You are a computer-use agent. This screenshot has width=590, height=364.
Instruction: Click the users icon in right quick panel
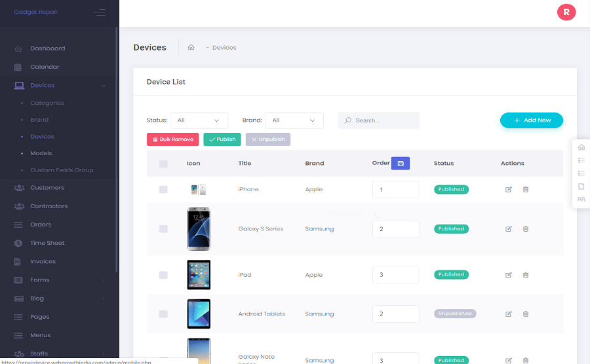tap(581, 199)
